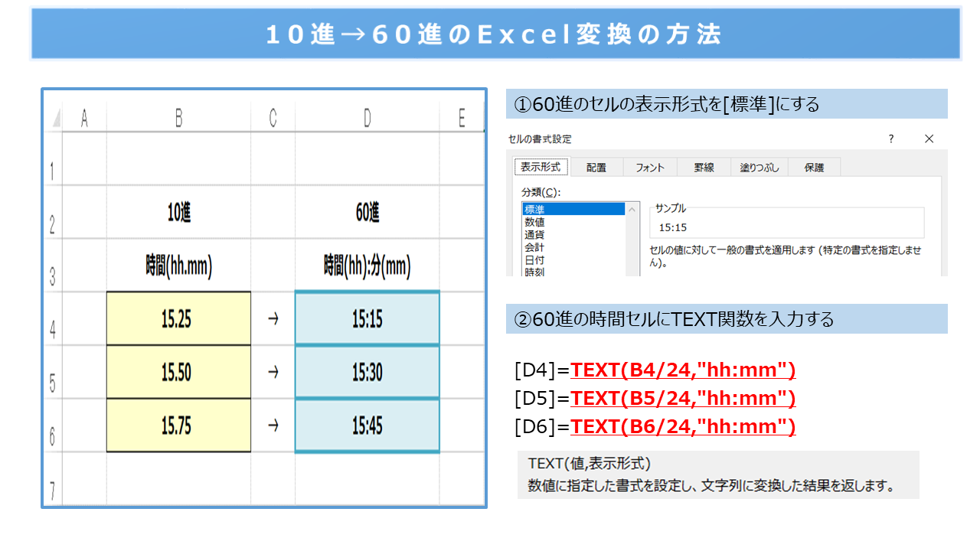Close the セルの書式設定 dialog
The image size is (980, 551).
click(x=929, y=139)
